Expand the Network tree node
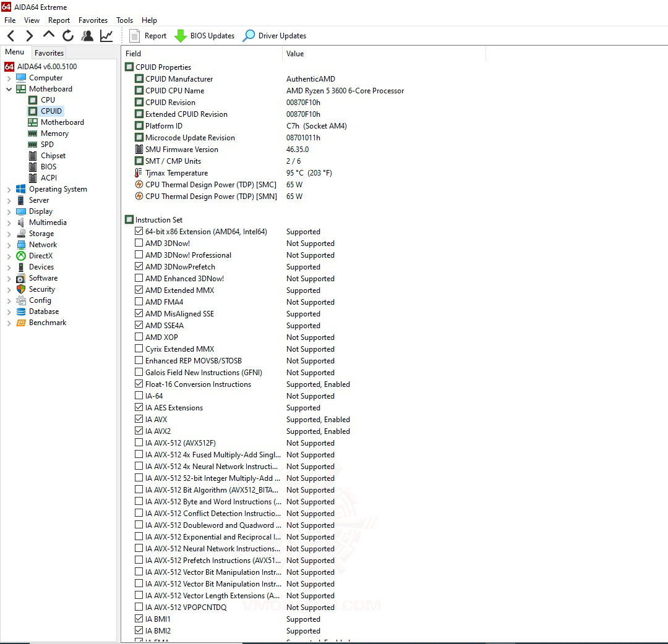Screen dimensions: 668x644 9,245
